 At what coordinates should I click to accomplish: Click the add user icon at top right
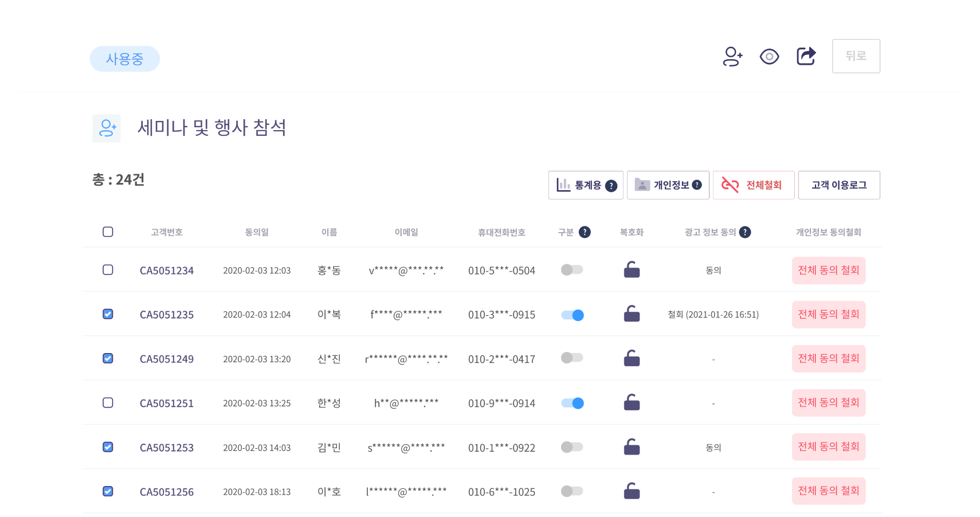coord(732,56)
